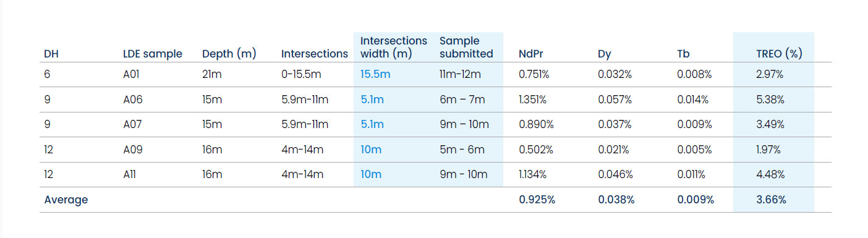Click the 5.1m width for sample A07
The image size is (868, 238).
[372, 124]
